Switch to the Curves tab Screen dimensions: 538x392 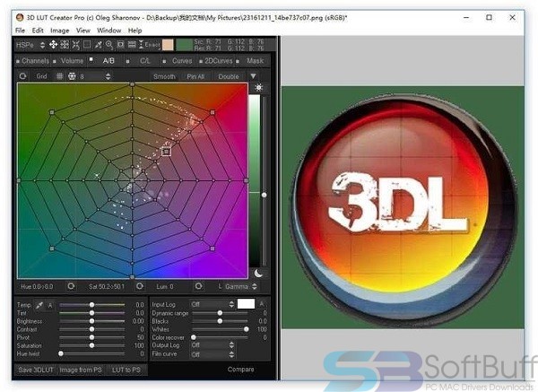coord(182,61)
